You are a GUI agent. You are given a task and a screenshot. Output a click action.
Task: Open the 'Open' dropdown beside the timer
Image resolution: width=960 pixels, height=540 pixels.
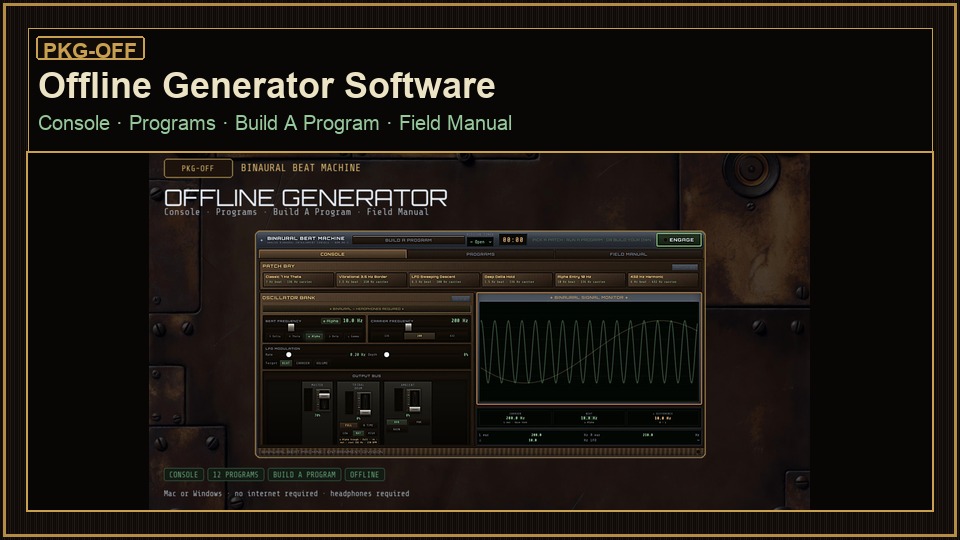481,241
